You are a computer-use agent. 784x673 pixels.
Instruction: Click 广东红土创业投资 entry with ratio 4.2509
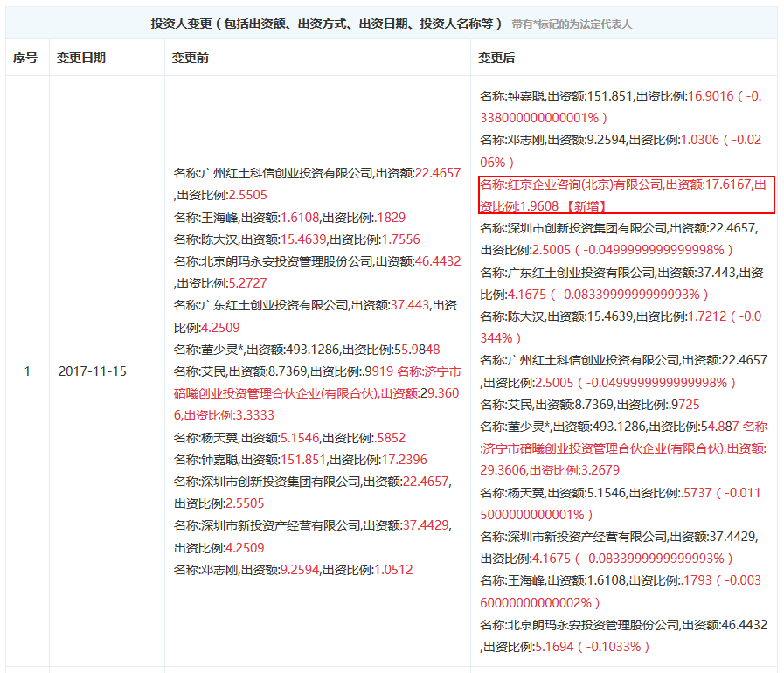315,316
